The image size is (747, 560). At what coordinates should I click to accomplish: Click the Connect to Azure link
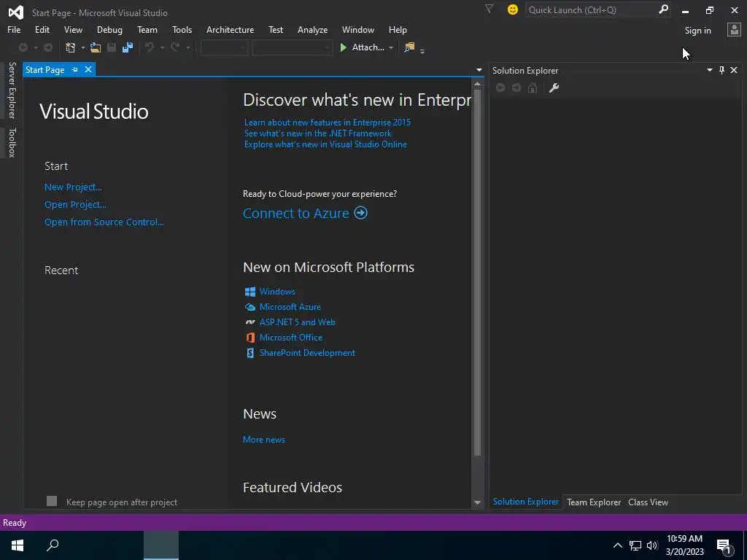(296, 214)
